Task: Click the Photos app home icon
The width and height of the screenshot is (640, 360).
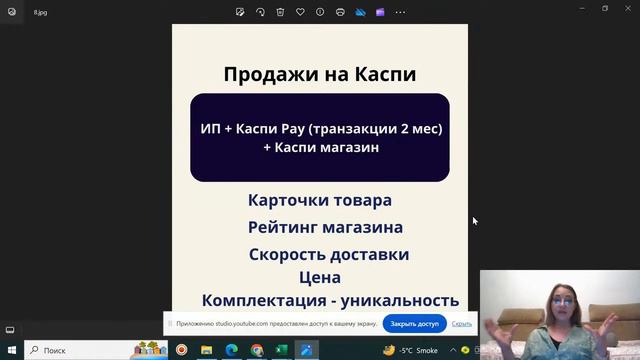Action: [12, 12]
